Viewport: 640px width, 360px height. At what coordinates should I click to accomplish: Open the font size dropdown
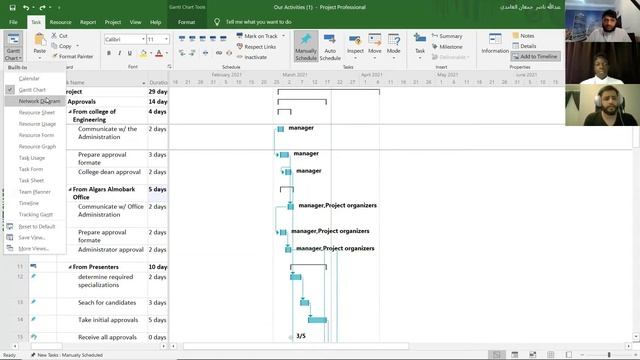click(x=166, y=39)
